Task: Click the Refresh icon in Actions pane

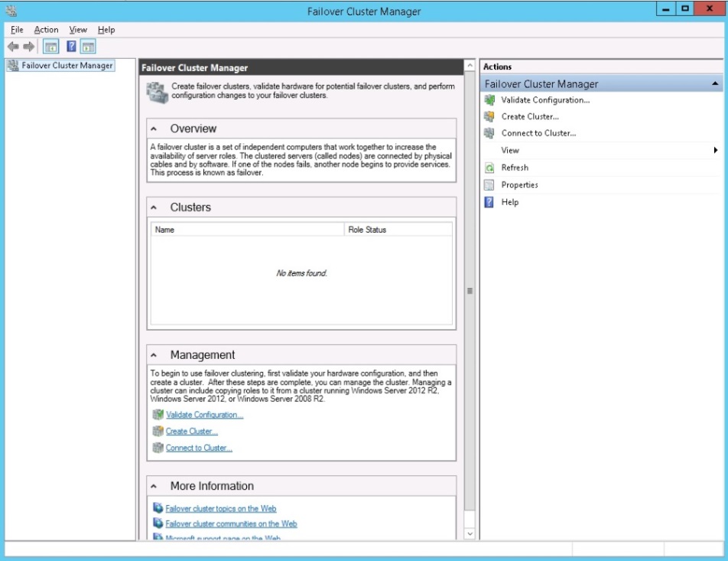Action: coord(489,168)
